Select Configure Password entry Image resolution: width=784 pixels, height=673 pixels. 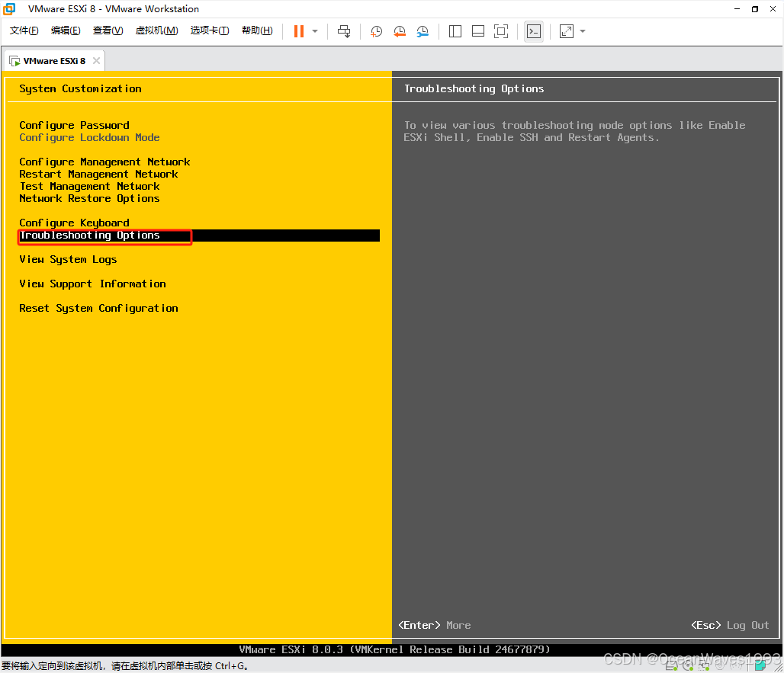click(x=74, y=125)
